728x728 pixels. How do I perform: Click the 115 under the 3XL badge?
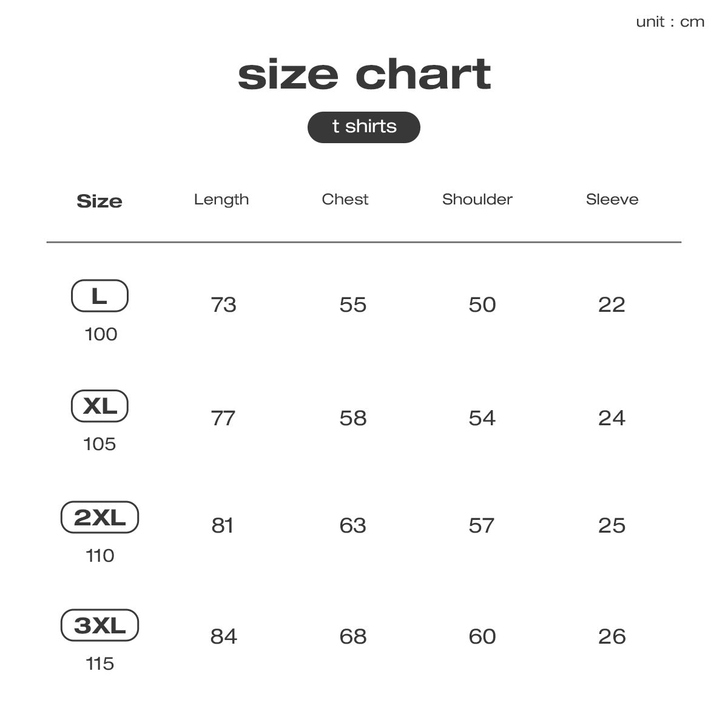point(100,664)
